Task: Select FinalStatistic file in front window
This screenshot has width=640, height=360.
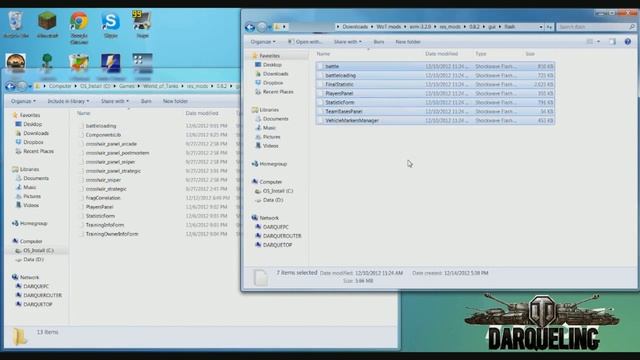Action: point(435,84)
